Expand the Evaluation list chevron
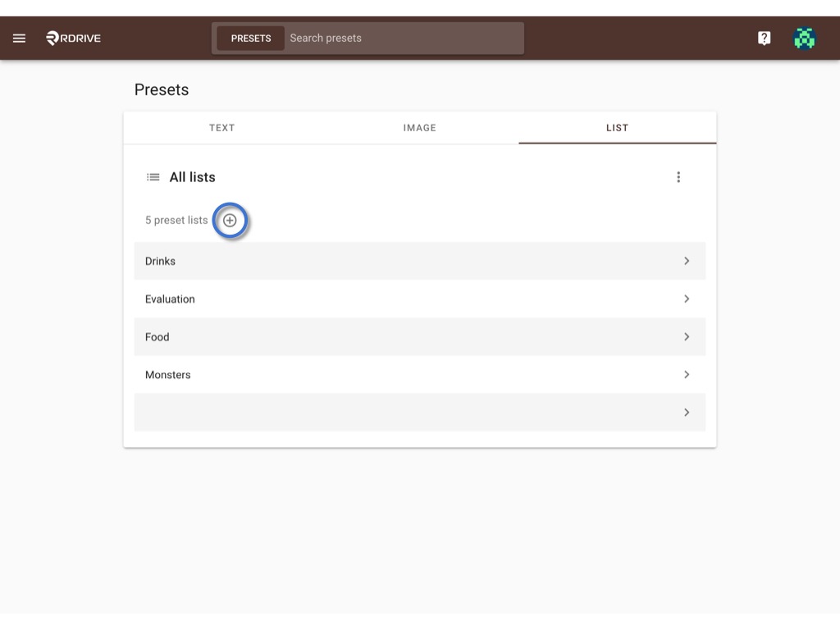The image size is (840, 630). 687,299
